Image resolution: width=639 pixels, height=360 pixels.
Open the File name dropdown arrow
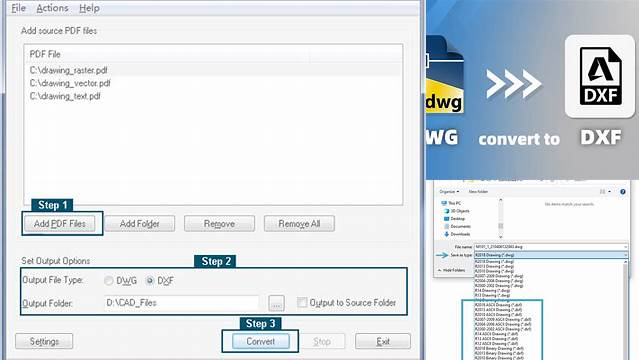point(625,247)
